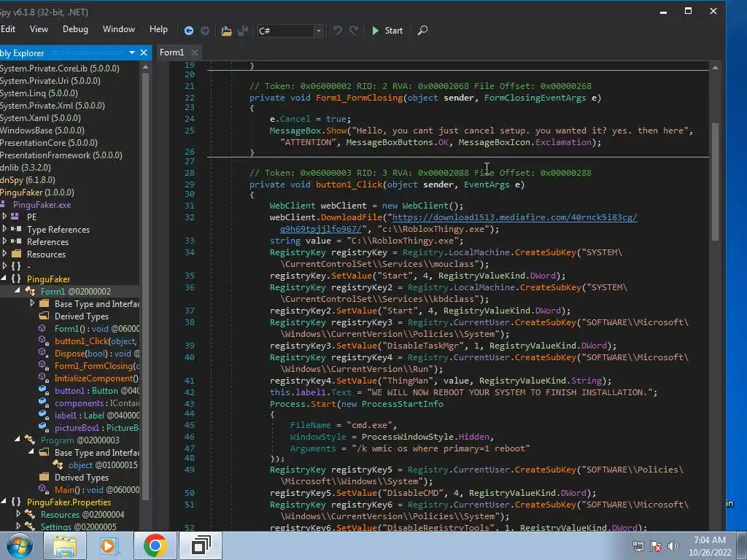Click button1_Click method name in code
This screenshot has height=560, width=747.
[x=349, y=184]
